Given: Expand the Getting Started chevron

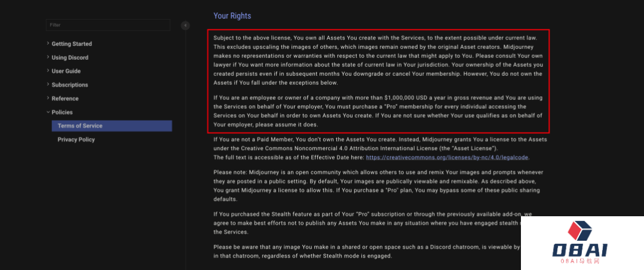Looking at the screenshot, I should coord(48,44).
